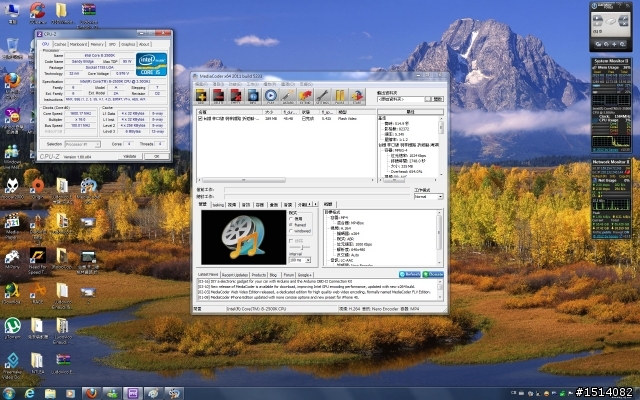
Task: Click the tab scroll left arrow in MediaCoder
Action: coord(309,204)
